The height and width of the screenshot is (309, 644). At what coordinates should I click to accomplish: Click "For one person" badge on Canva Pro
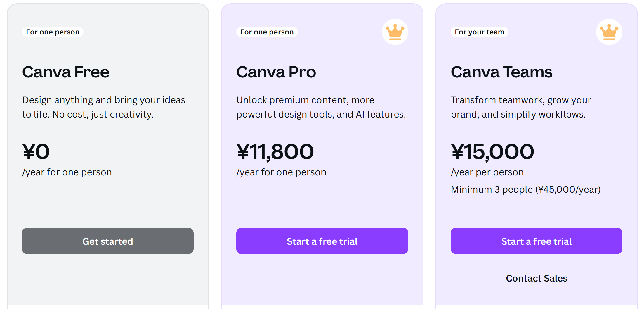[267, 32]
